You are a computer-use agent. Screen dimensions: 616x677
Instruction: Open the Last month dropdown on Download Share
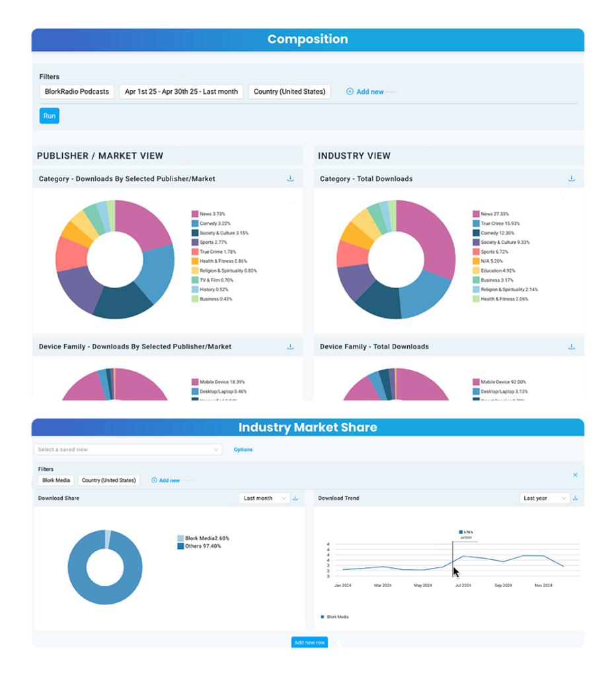click(264, 498)
